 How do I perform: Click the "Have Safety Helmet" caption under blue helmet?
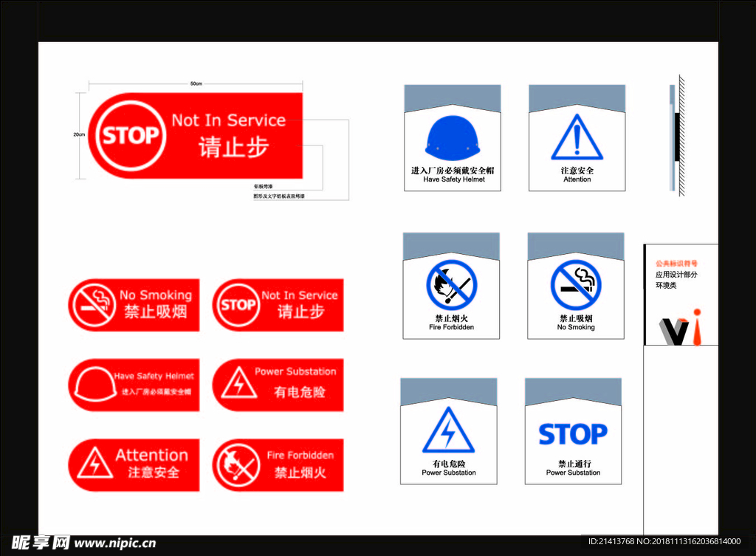[453, 179]
